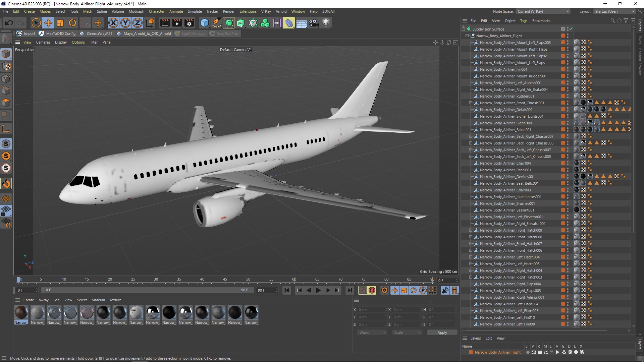
Task: Open the Node Space dropdown
Action: click(543, 11)
